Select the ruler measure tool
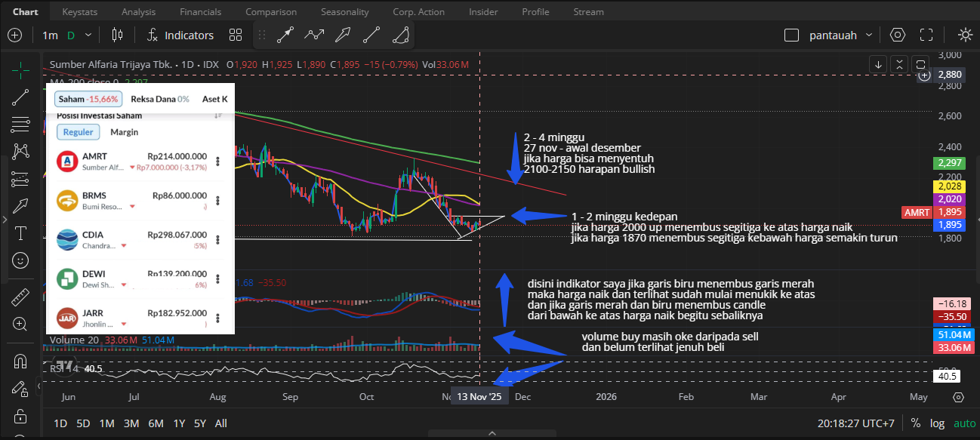The width and height of the screenshot is (980, 440). tap(20, 297)
